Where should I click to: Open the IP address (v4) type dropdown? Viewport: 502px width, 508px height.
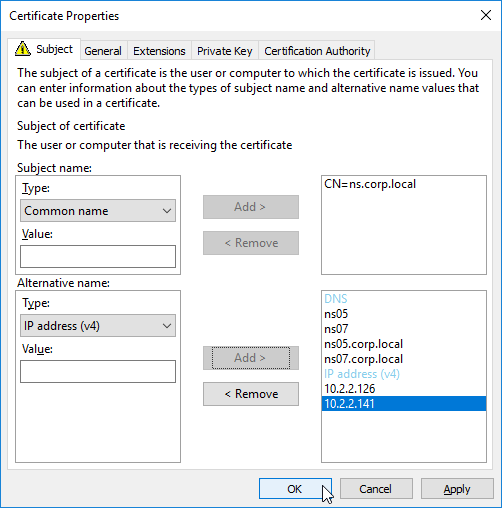tap(98, 326)
